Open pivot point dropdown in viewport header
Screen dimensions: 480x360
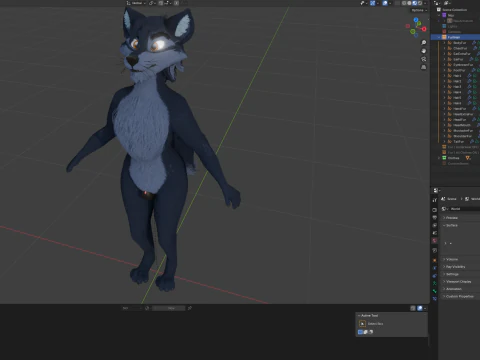pos(152,3)
